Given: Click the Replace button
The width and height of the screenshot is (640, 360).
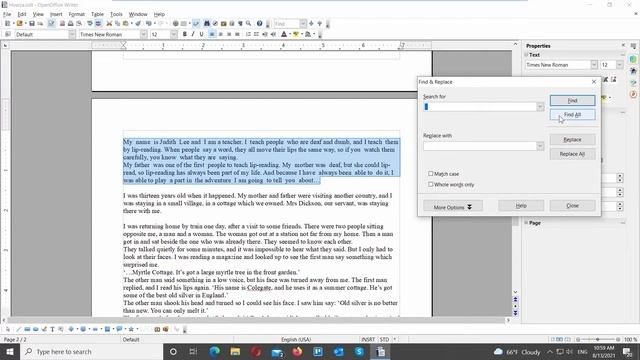Looking at the screenshot, I should [572, 140].
